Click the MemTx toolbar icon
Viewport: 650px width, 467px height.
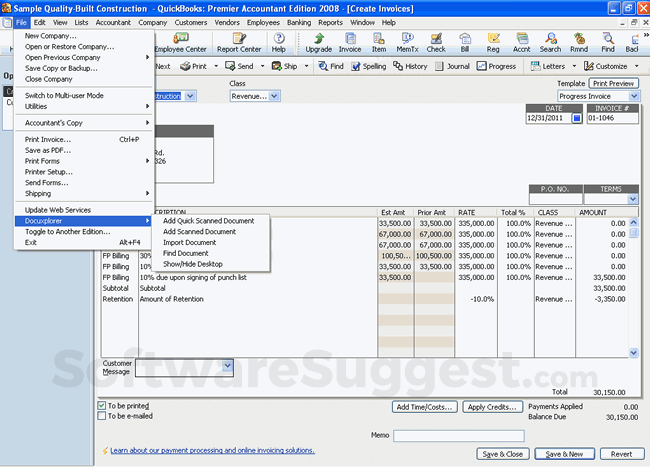pos(407,43)
